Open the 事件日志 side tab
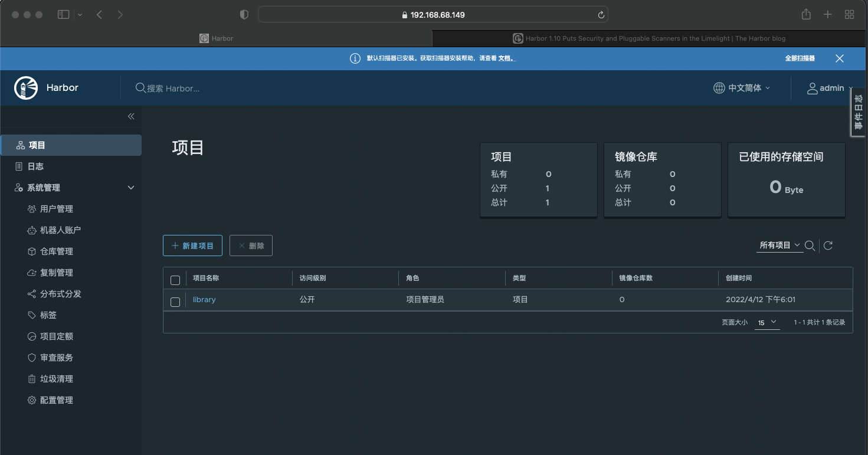 tap(859, 112)
